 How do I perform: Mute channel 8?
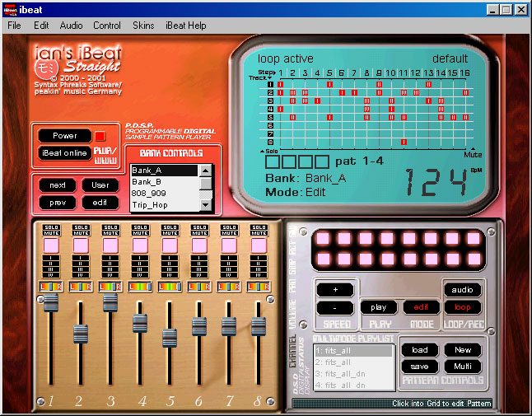point(259,233)
